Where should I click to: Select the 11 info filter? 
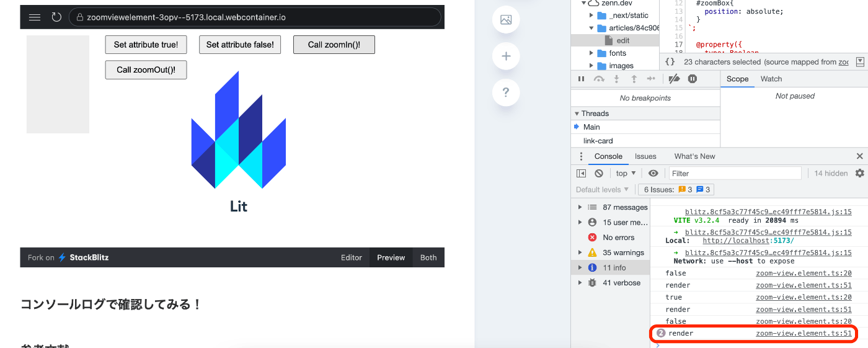[x=611, y=267]
